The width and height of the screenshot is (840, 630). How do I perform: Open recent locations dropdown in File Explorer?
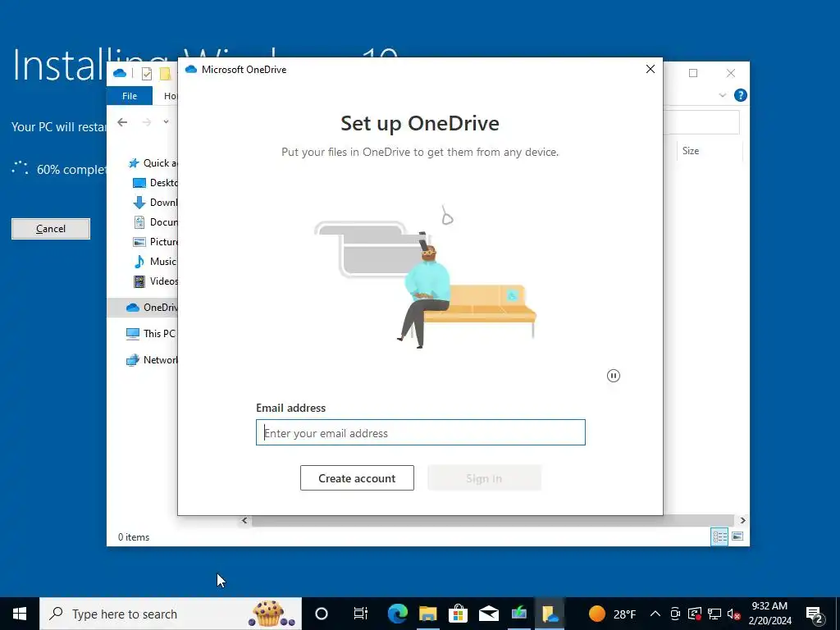tap(166, 122)
